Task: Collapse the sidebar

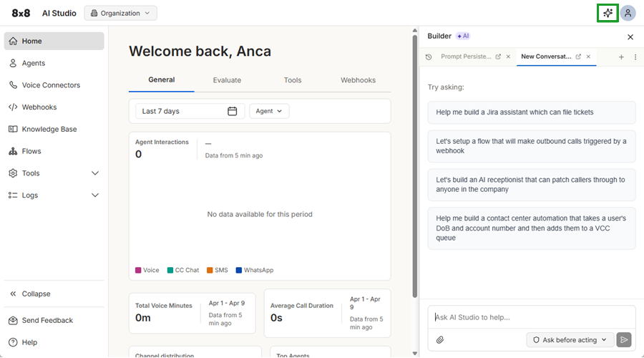Action: pos(54,294)
